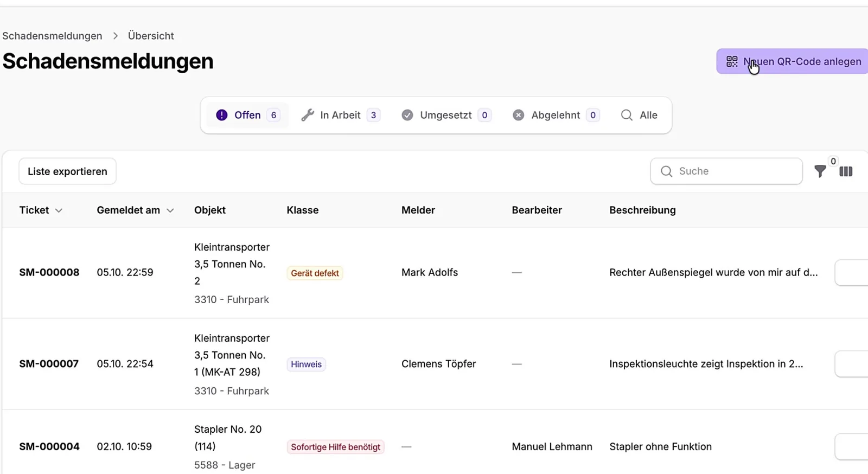Click the Klasse column header

click(303, 210)
